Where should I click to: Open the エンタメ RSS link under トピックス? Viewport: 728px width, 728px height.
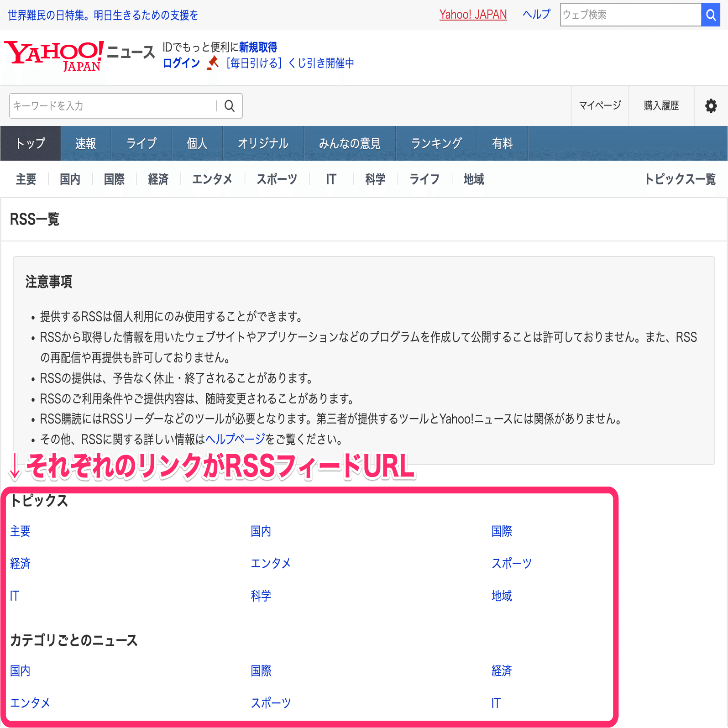click(x=271, y=563)
